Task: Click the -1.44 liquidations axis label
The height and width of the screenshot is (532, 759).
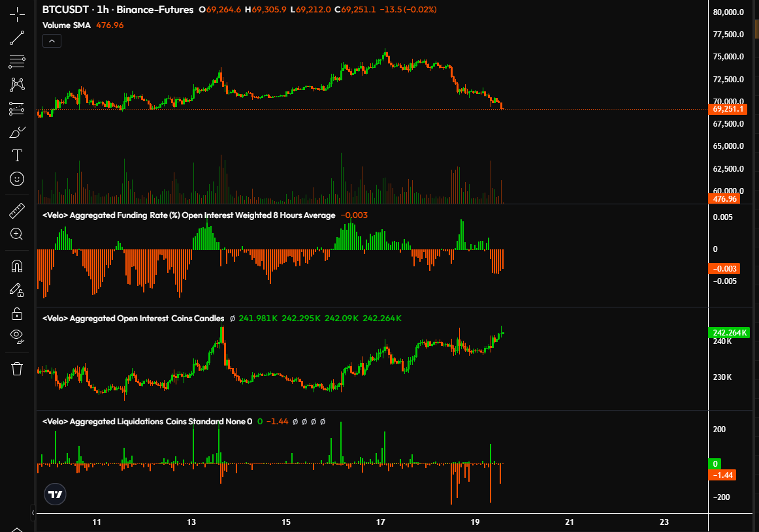Action: (x=722, y=475)
